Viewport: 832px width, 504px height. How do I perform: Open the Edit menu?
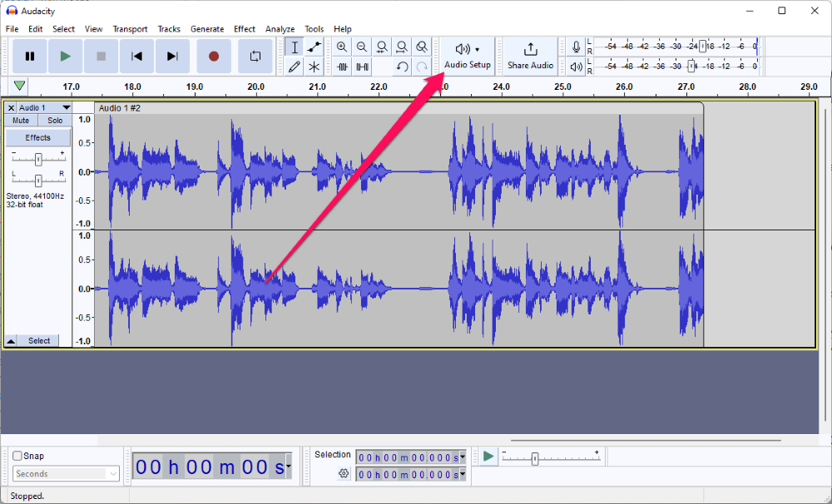click(x=36, y=28)
